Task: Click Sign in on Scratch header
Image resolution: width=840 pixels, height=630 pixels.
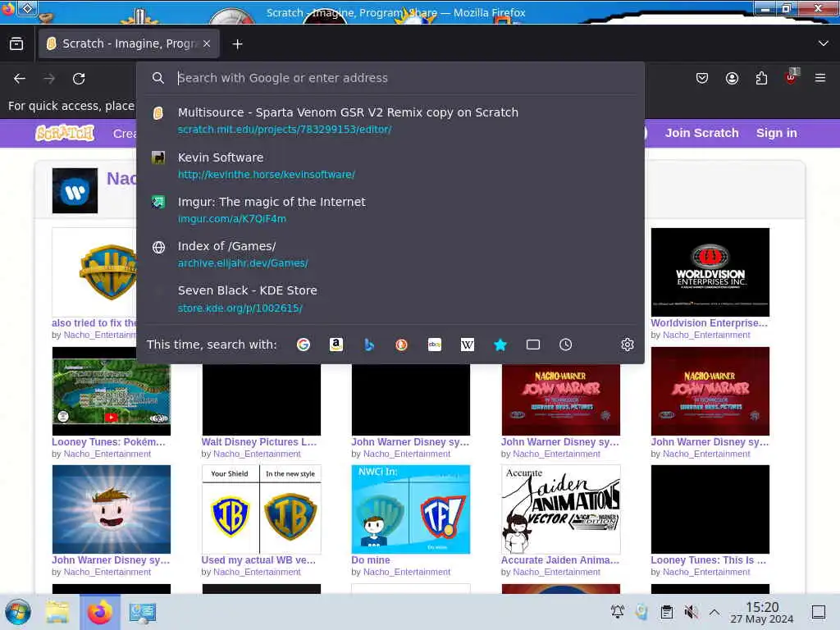Action: click(776, 133)
